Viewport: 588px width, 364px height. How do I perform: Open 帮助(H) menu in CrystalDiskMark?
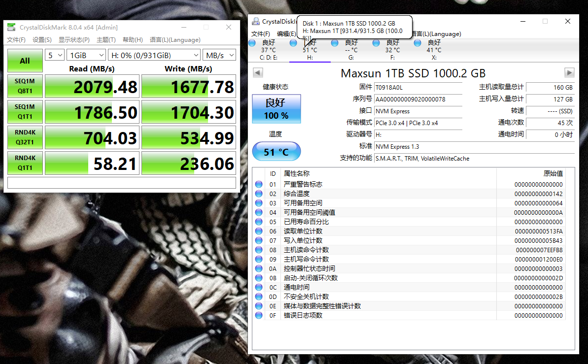[x=133, y=40]
